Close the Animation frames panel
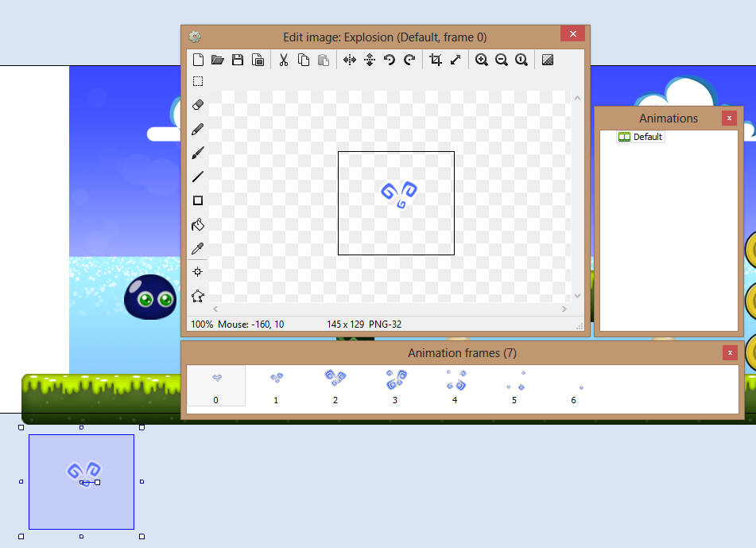 coord(730,352)
